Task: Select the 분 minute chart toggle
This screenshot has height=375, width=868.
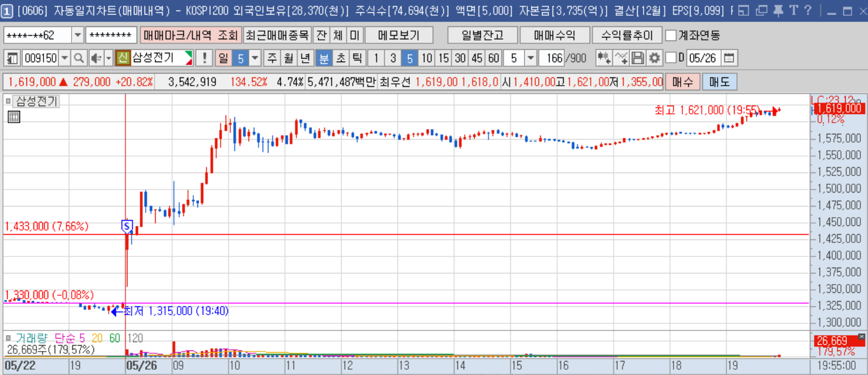Action: (x=324, y=58)
